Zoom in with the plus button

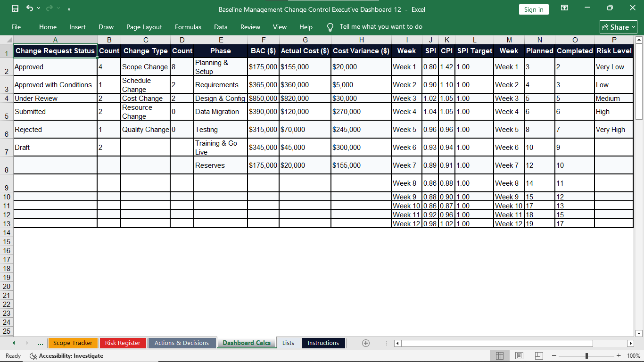(x=619, y=356)
